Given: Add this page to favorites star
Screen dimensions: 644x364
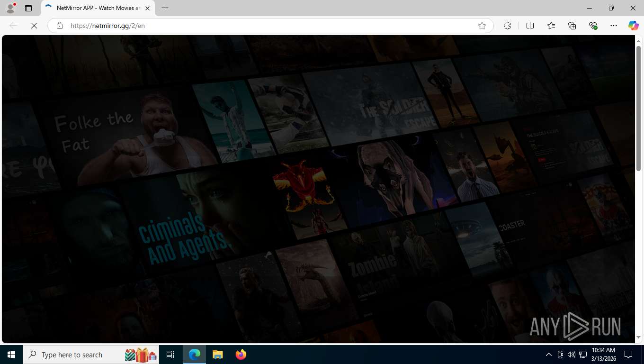Looking at the screenshot, I should [x=482, y=26].
